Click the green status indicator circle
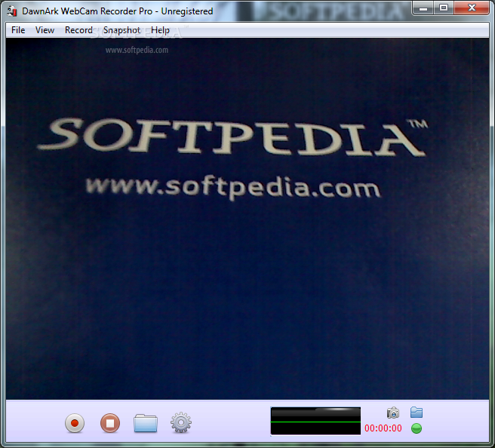The width and height of the screenshot is (495, 448). pos(417,428)
